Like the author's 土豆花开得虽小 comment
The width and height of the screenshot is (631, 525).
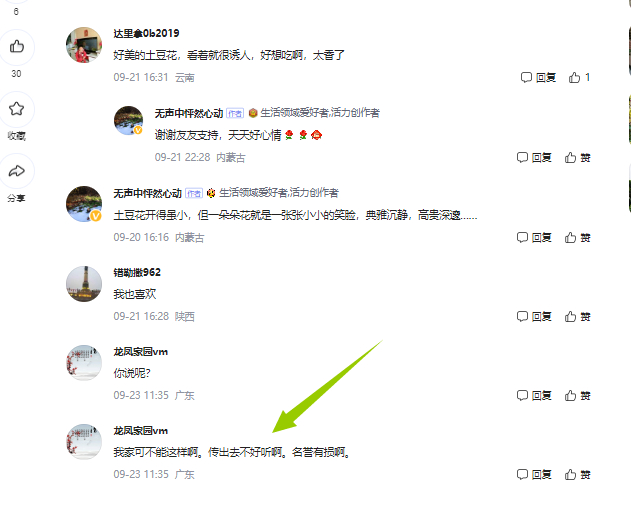point(577,238)
